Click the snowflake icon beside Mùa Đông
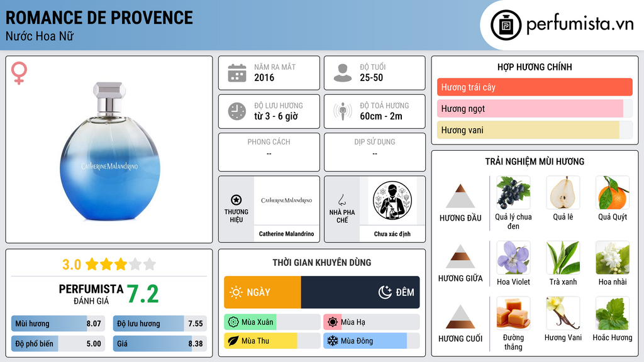This screenshot has height=362, width=644. [x=333, y=341]
